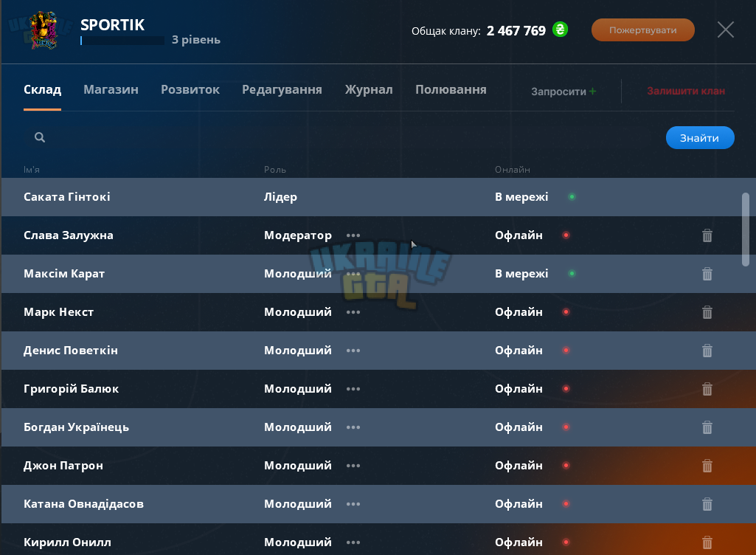The width and height of the screenshot is (756, 555).
Task: Click the 3 рівень level label
Action: [x=195, y=40]
